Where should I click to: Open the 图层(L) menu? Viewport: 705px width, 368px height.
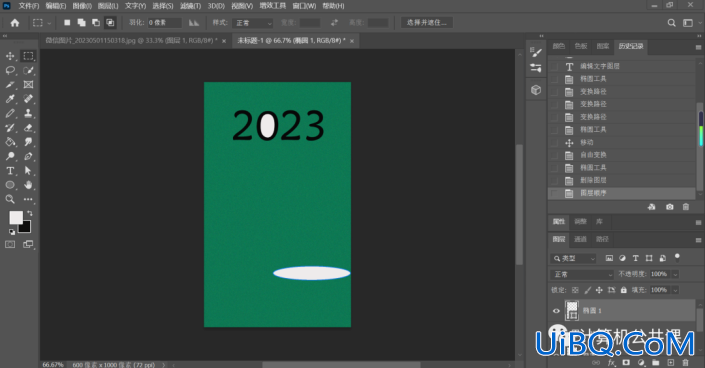(108, 6)
